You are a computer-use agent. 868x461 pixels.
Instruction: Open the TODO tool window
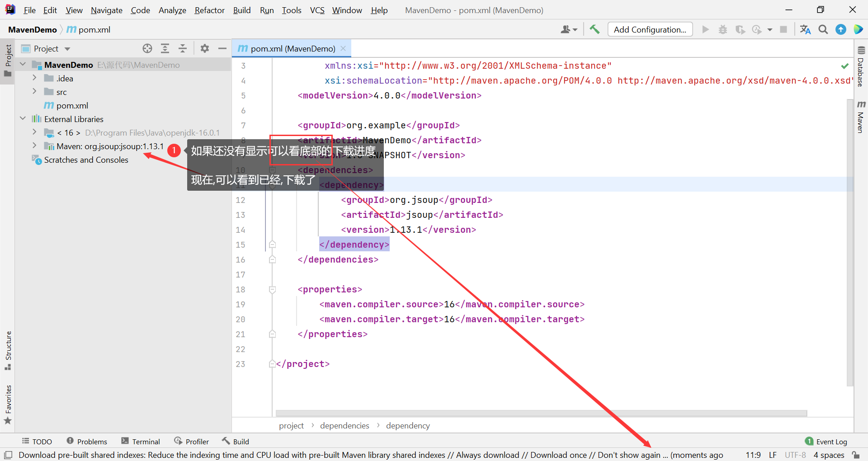[x=37, y=442]
